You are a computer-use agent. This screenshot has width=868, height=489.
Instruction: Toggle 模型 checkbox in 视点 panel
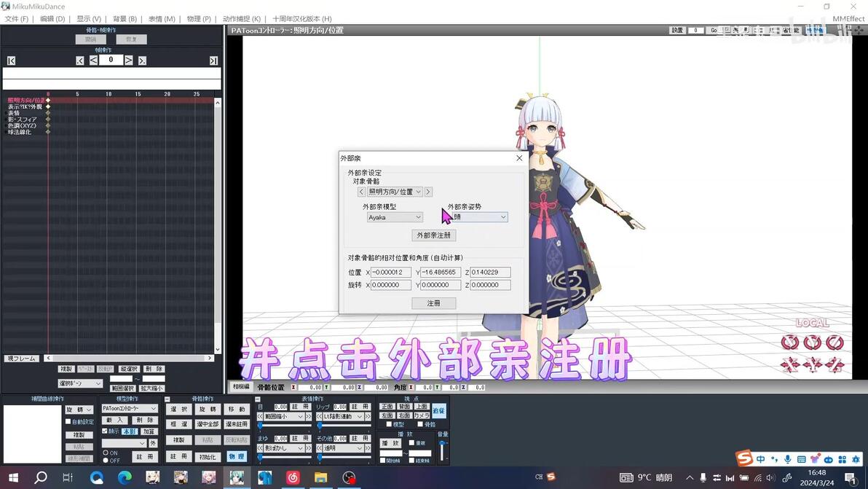click(389, 424)
